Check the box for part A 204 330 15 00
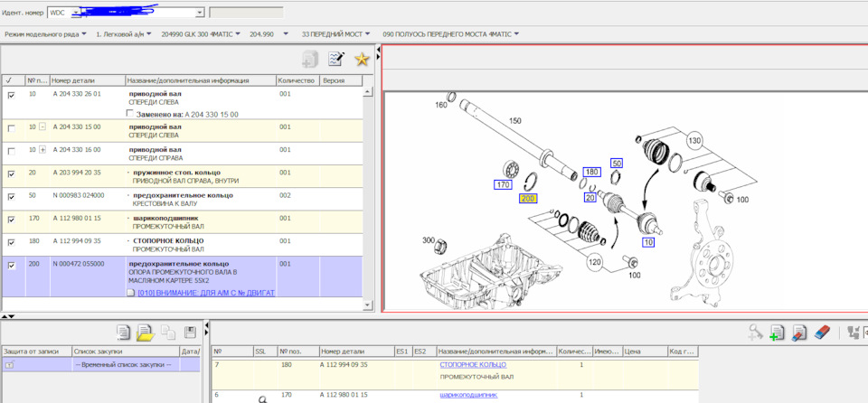 (x=11, y=127)
